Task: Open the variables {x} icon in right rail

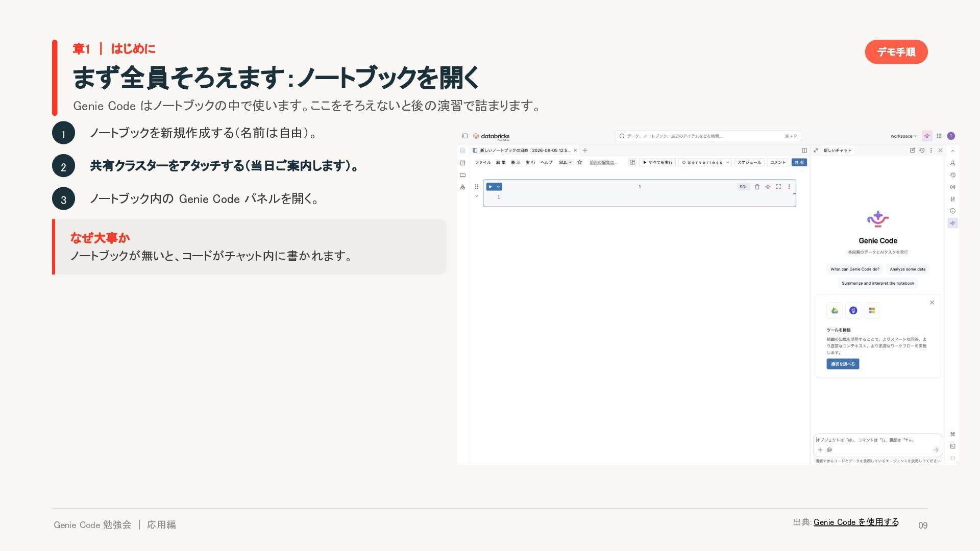Action: 952,187
